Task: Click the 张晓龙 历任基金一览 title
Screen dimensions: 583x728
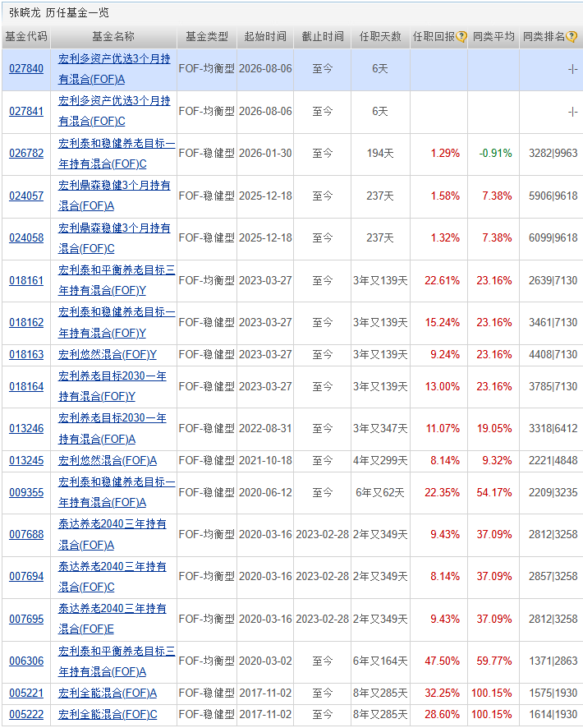Action: [x=59, y=12]
